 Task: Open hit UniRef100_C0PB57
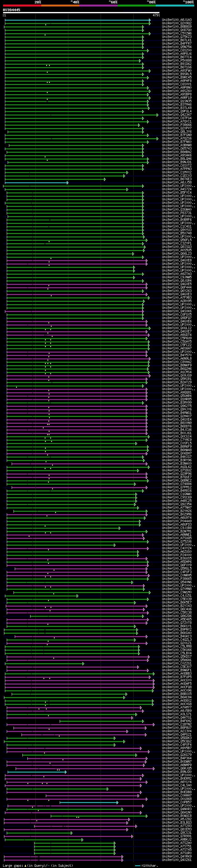[177, 802]
